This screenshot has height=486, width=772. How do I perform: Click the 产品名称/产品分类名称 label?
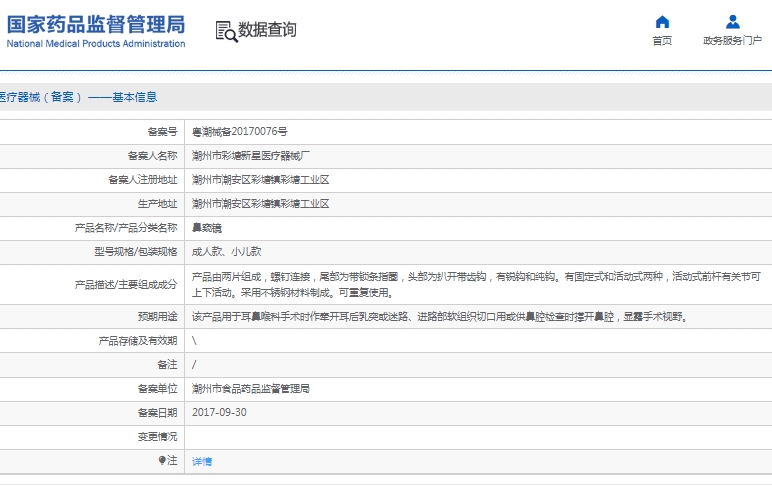click(126, 227)
